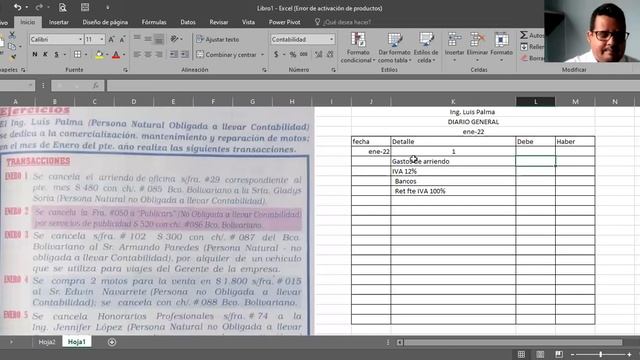
Task: Open the Diseño de página tab
Action: 105,22
